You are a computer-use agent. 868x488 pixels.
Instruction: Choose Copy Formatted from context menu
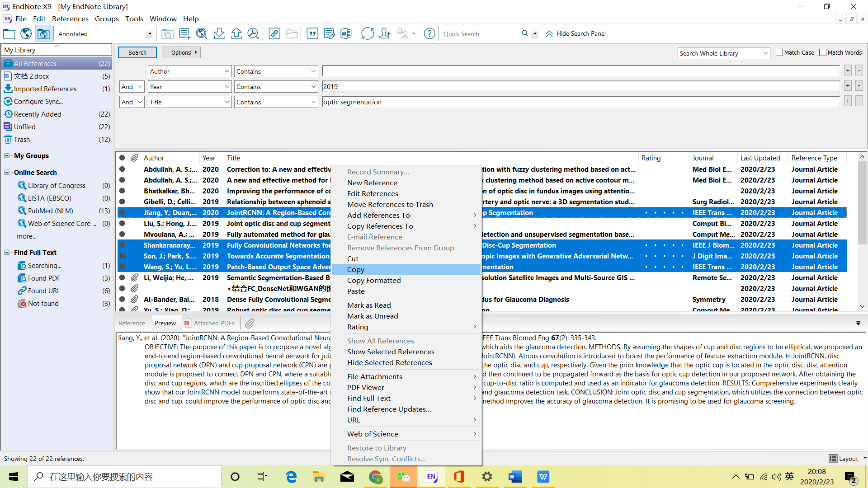coord(374,280)
